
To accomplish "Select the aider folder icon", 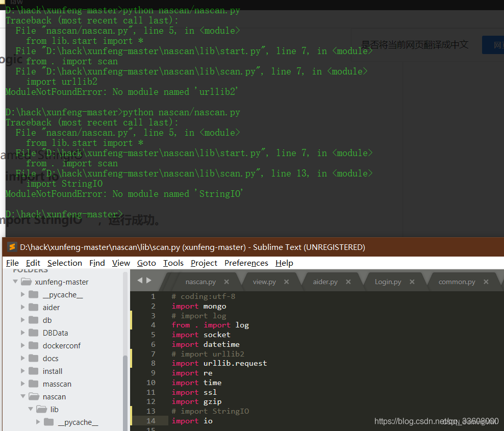I will coord(34,307).
